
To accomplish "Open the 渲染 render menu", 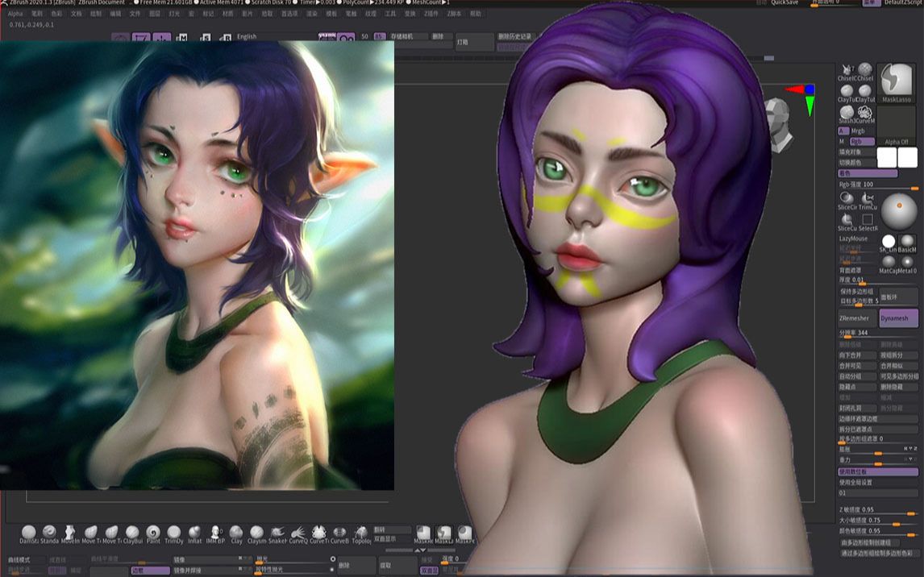I will click(x=311, y=14).
